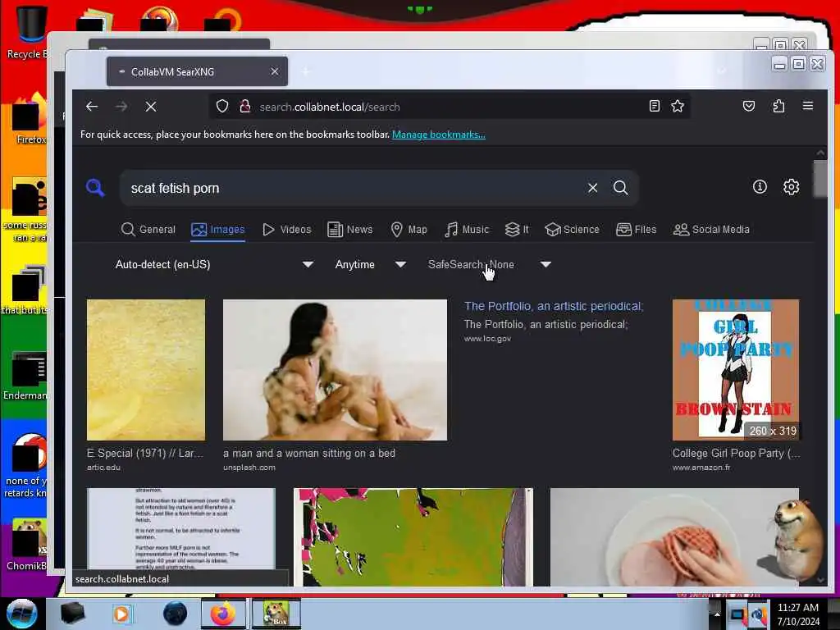Click the globe icon in the taskbar
840x630 pixels.
point(175,614)
